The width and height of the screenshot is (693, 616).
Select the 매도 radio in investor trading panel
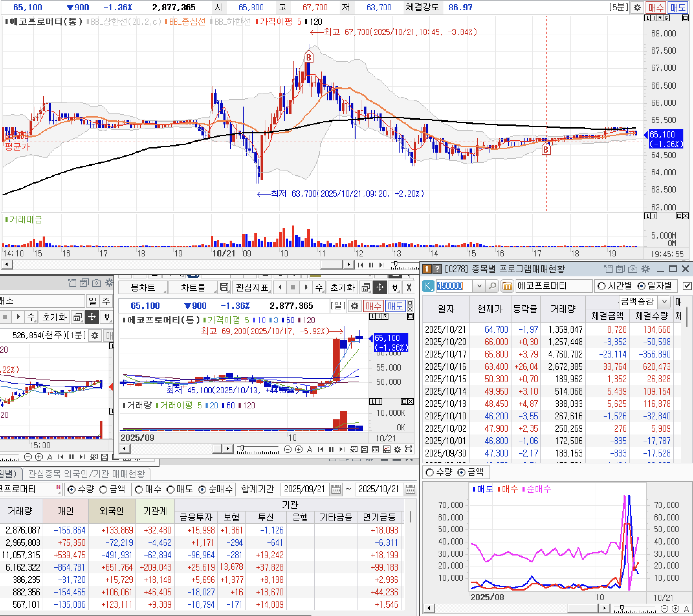point(171,489)
